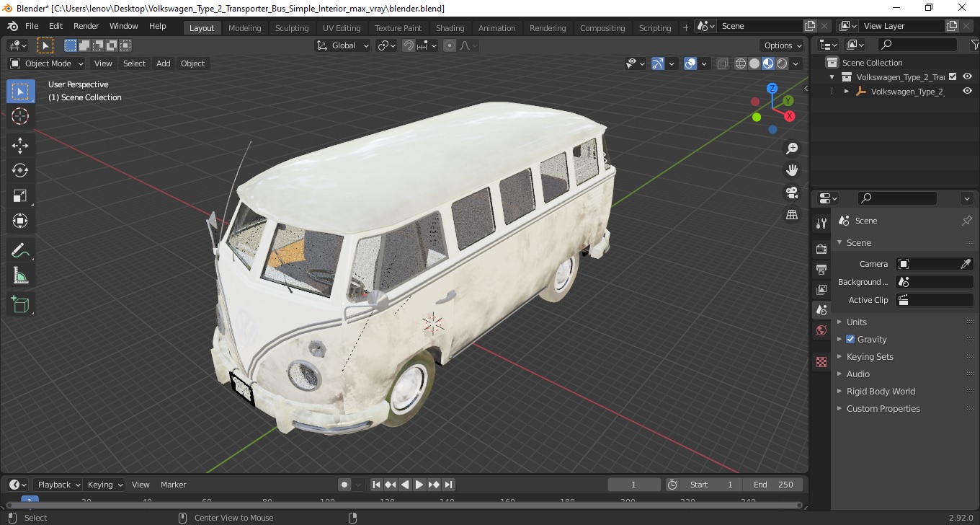Open the Options dropdown
Screen dimensions: 980x525
pos(783,45)
